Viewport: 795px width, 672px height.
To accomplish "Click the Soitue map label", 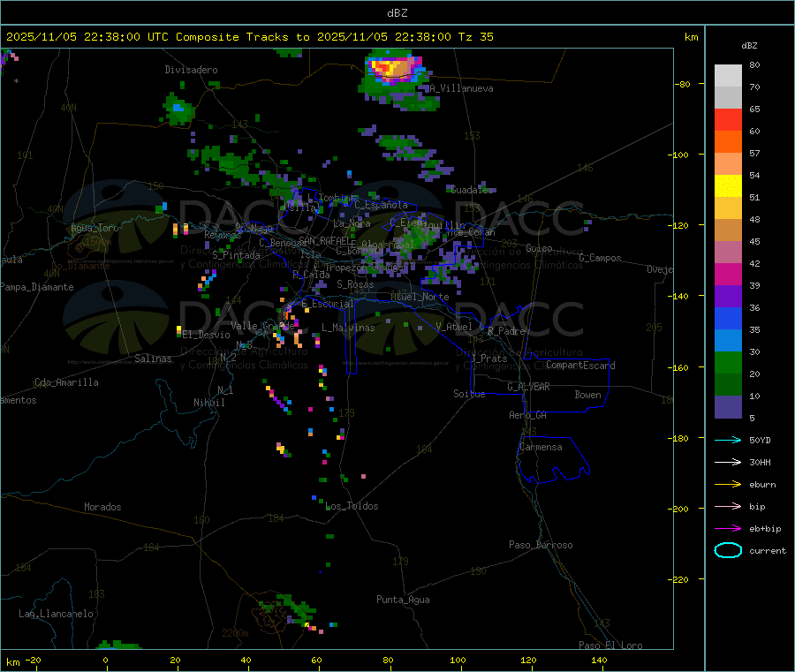I will tap(469, 394).
